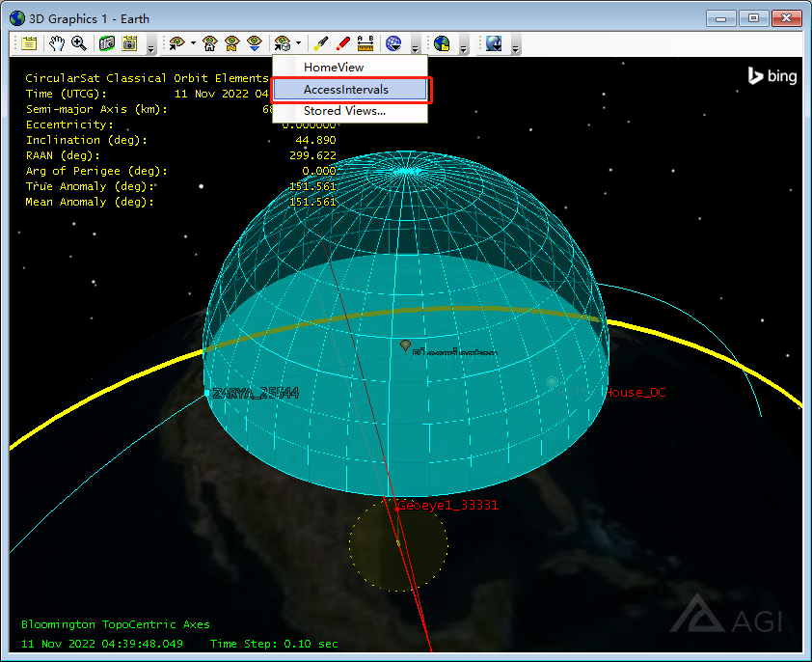Select the Pan tool in toolbar
This screenshot has width=812, height=662.
pos(57,43)
